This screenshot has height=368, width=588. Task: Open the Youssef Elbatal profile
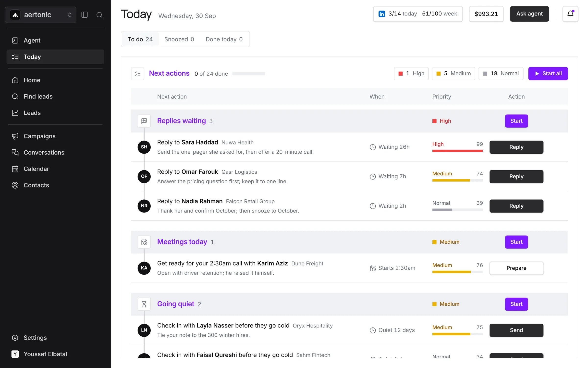(x=55, y=354)
